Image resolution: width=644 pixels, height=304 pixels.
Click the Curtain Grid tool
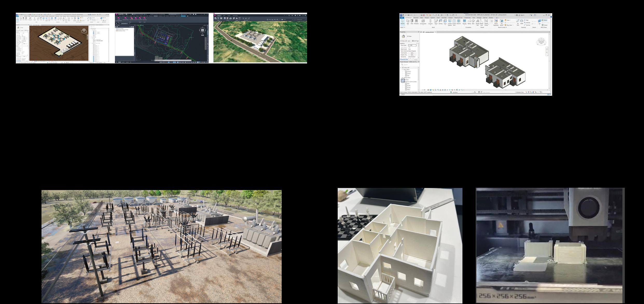pos(454,21)
